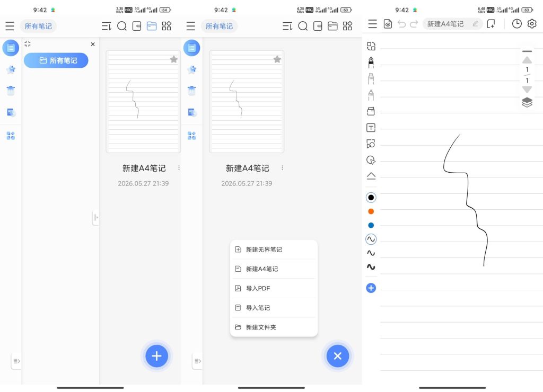Click 所有笔记 breadcrumb chip in middle screen

[219, 26]
